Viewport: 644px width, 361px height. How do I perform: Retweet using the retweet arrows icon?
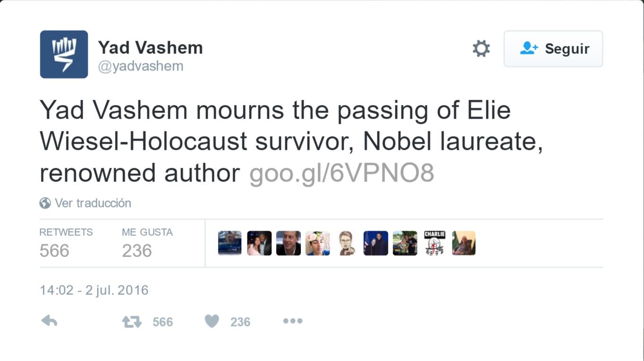point(132,322)
